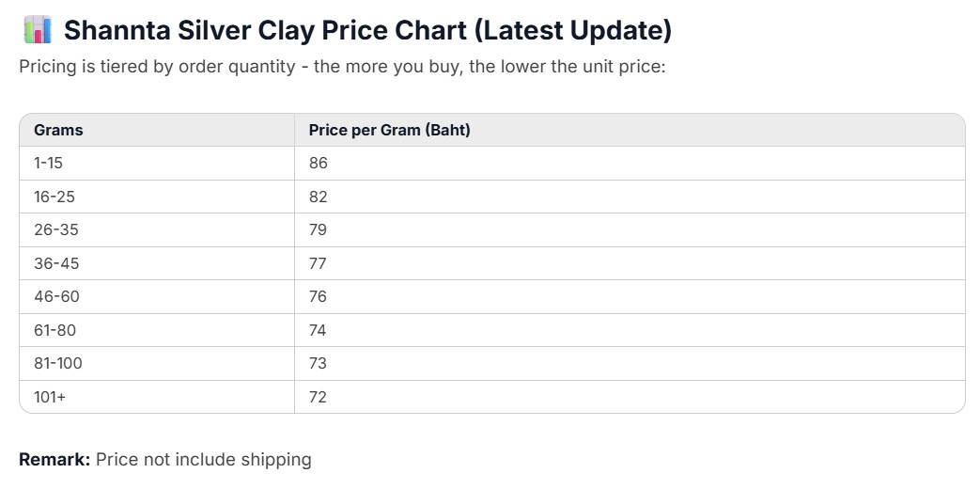The width and height of the screenshot is (980, 489).
Task: Click the price value 72
Action: [x=318, y=397]
